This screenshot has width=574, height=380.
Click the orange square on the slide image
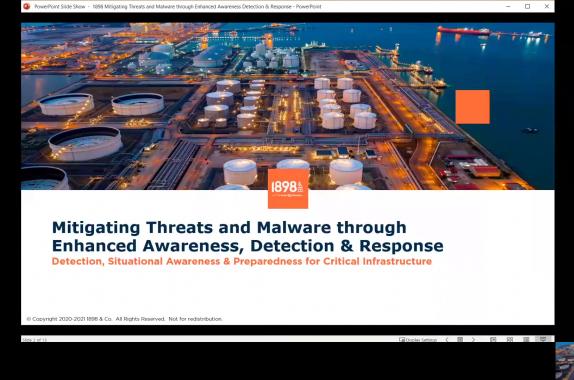pyautogui.click(x=473, y=107)
